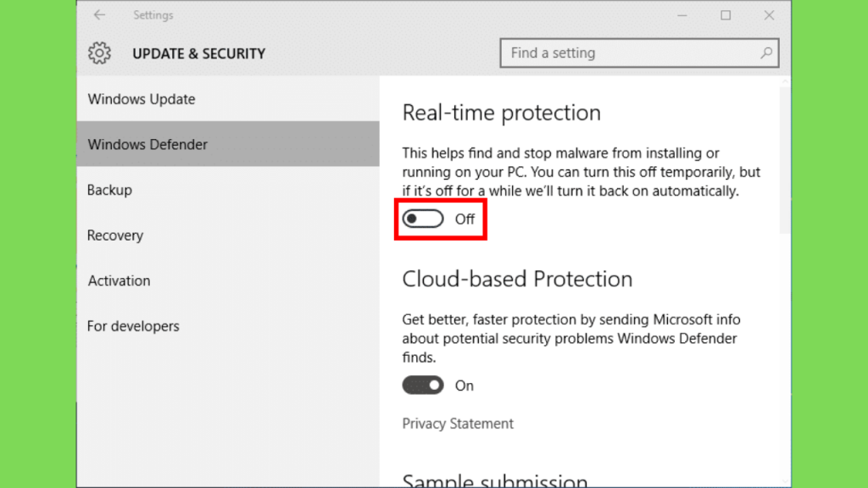This screenshot has width=868, height=488.
Task: Select Windows Defender in sidebar
Action: click(x=228, y=144)
